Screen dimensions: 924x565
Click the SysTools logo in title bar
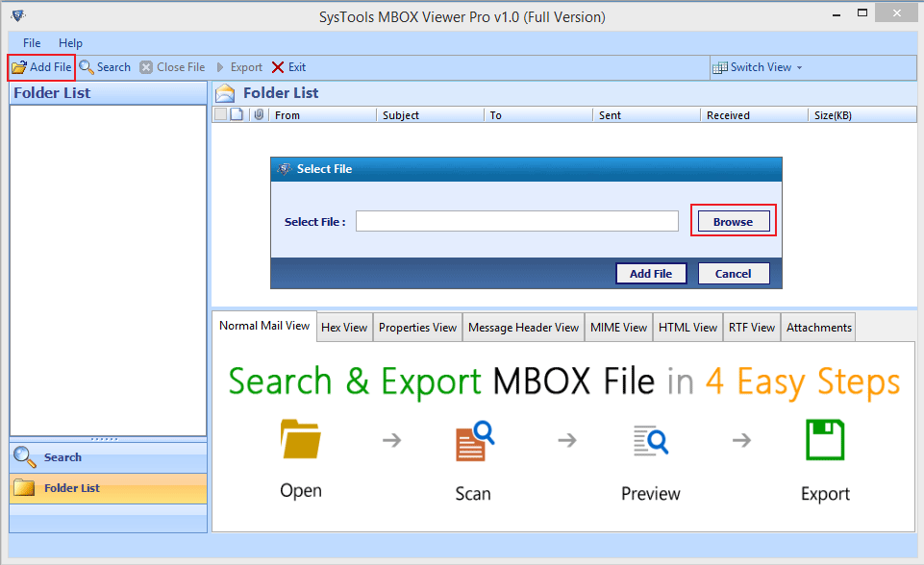pos(17,15)
